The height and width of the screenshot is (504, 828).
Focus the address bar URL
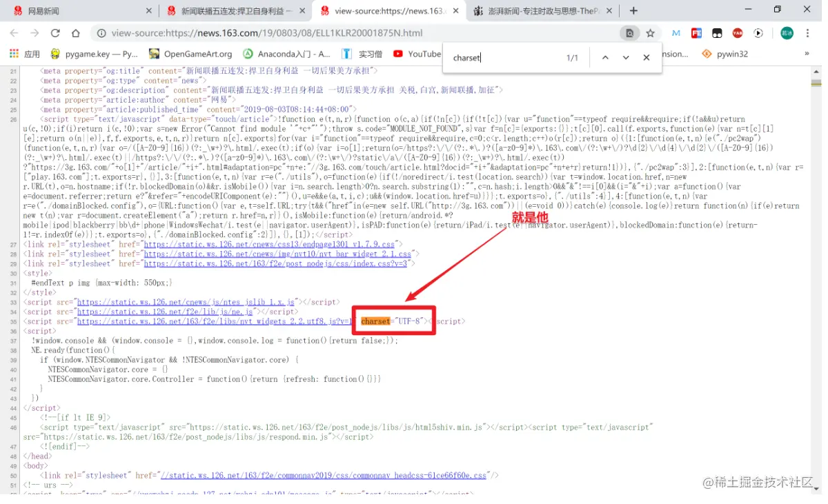point(266,33)
